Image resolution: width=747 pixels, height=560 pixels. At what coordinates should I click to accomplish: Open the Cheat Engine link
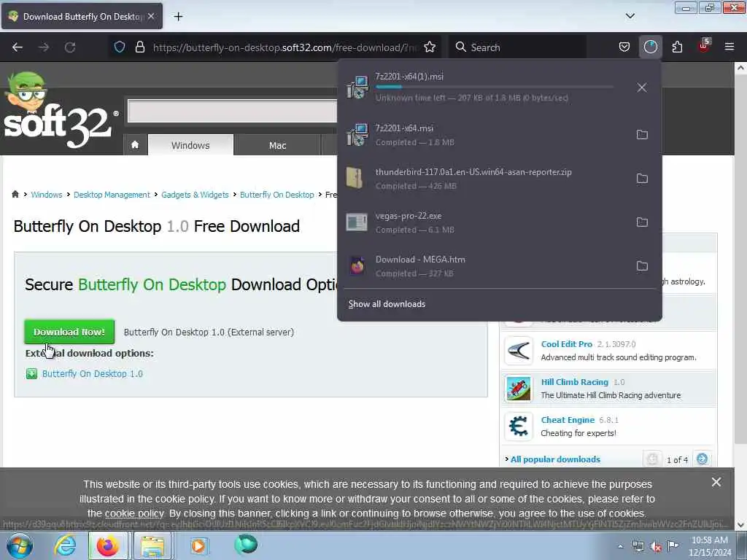568,420
